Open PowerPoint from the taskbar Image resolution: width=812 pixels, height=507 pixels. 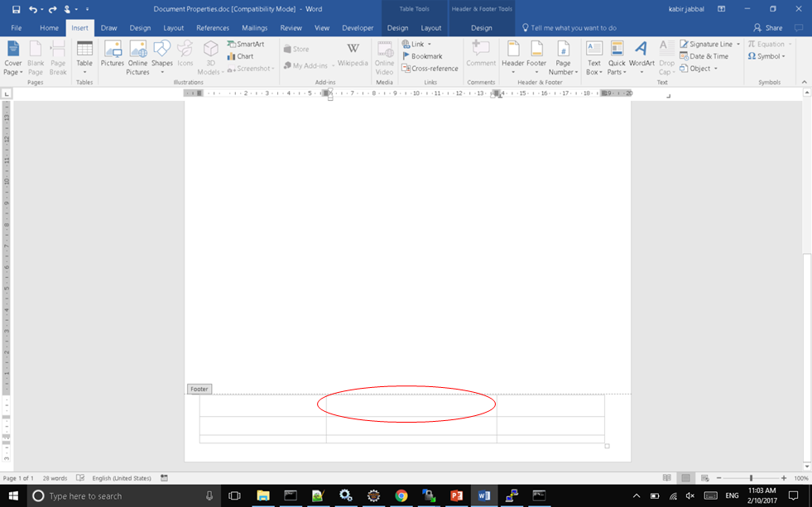456,495
